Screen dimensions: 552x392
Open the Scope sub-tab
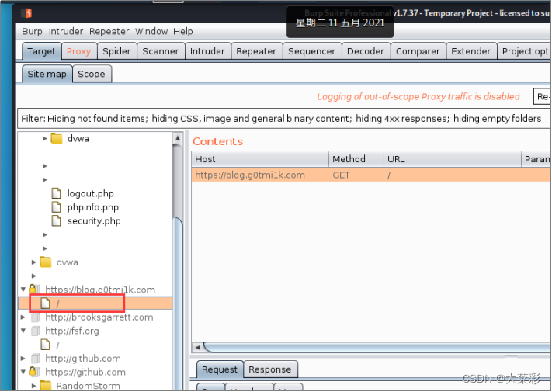tap(92, 74)
